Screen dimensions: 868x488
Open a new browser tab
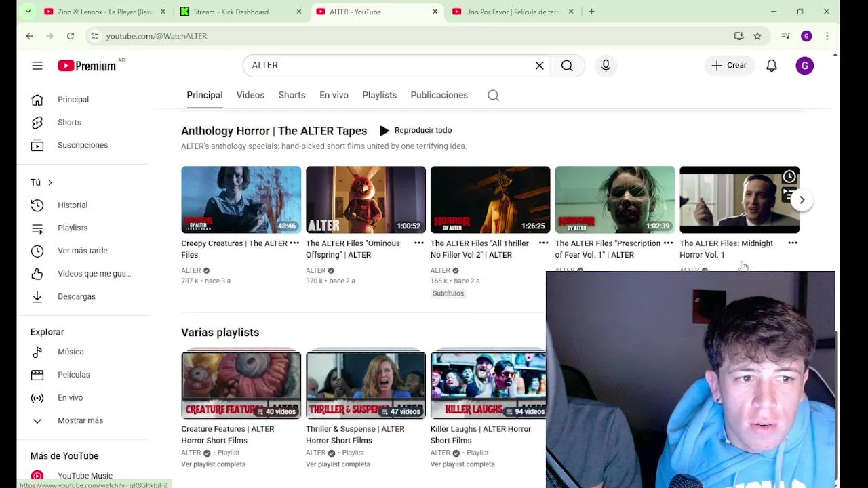tap(591, 12)
